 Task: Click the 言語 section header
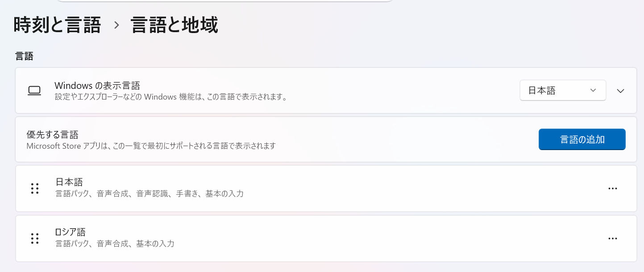[24, 56]
